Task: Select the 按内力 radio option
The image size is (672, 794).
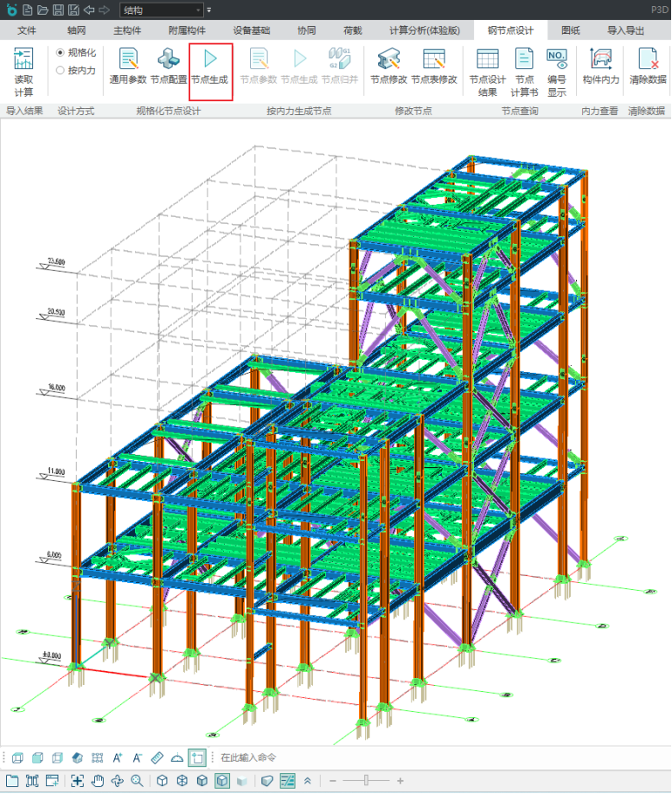Action: (76, 70)
